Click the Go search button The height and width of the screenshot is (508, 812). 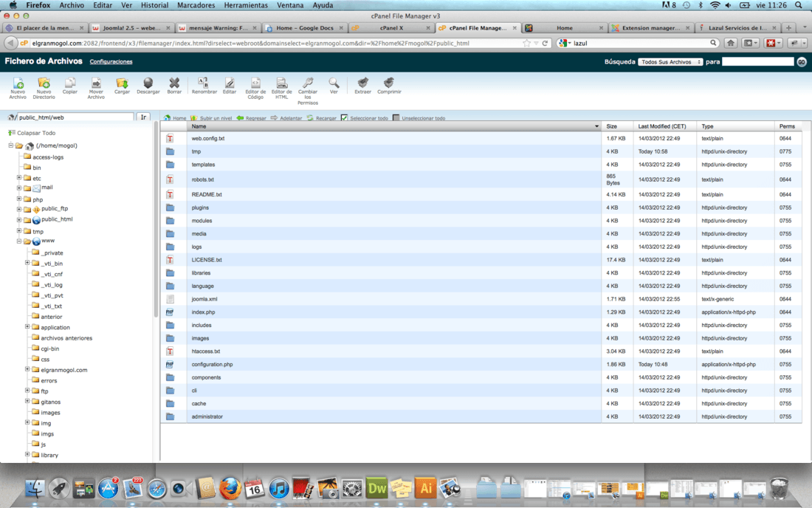click(802, 62)
